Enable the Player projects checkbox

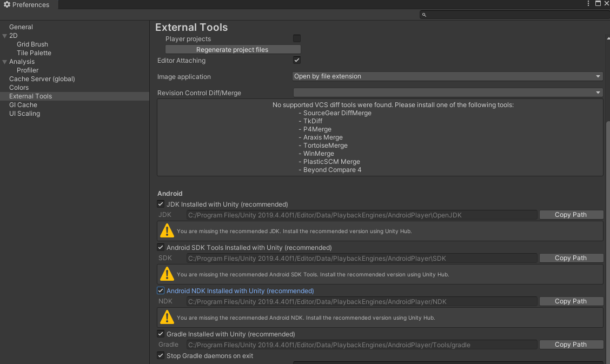[x=297, y=38]
